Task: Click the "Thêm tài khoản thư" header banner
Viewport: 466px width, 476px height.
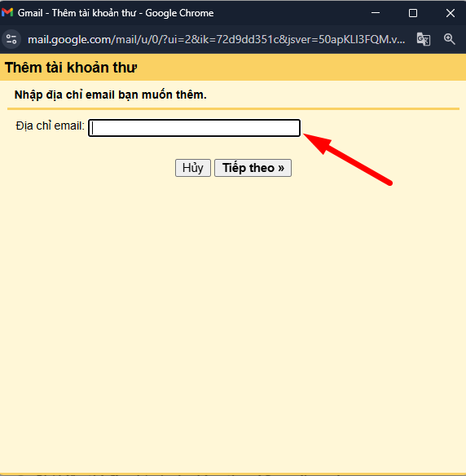Action: [x=233, y=68]
